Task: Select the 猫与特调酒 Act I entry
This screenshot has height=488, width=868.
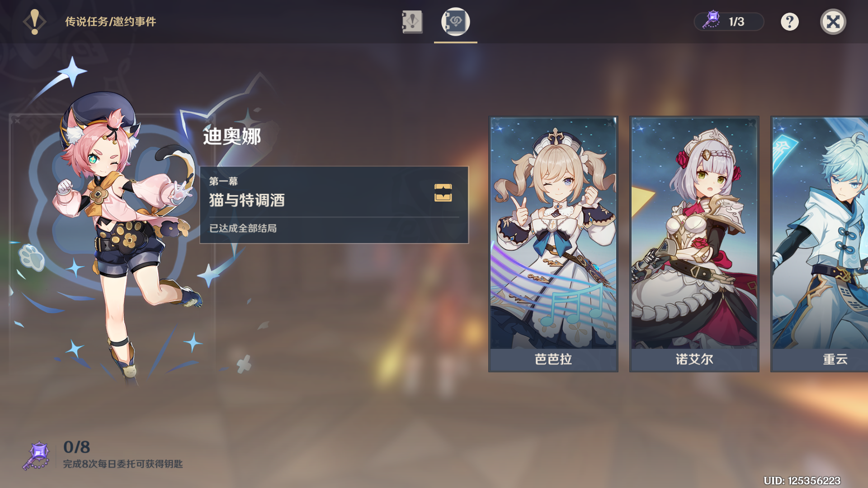Action: [x=334, y=205]
